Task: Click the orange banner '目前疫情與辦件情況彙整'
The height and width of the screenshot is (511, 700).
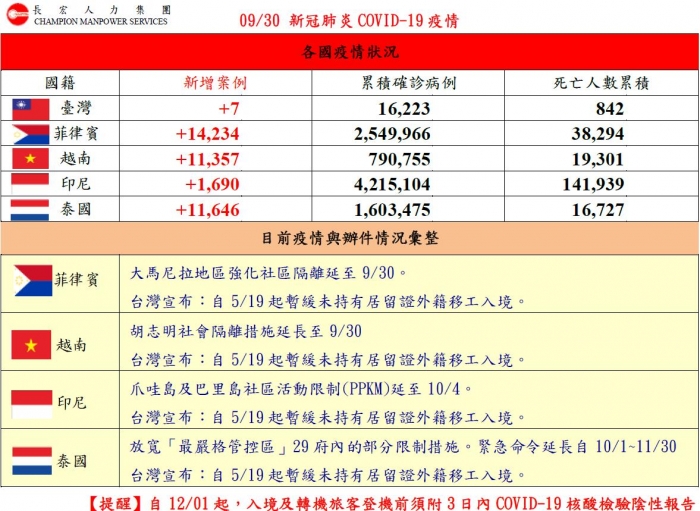Action: pos(350,238)
